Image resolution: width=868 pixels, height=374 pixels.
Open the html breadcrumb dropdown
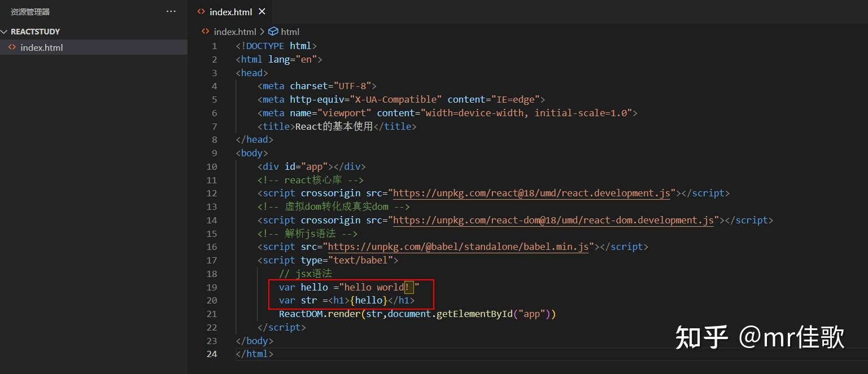coord(290,32)
